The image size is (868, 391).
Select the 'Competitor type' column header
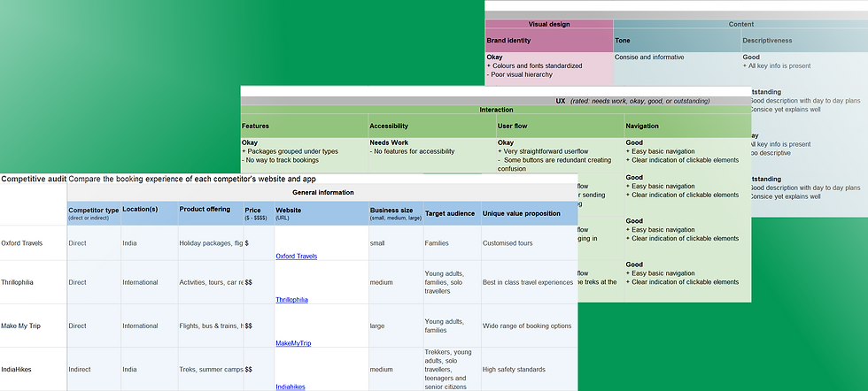94,213
